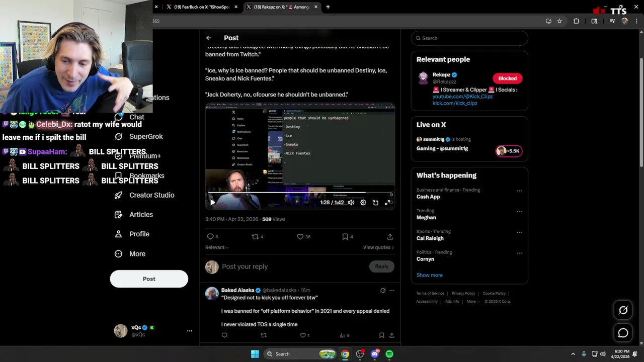644x362 pixels.
Task: Open the floating Grok button
Action: [x=623, y=310]
